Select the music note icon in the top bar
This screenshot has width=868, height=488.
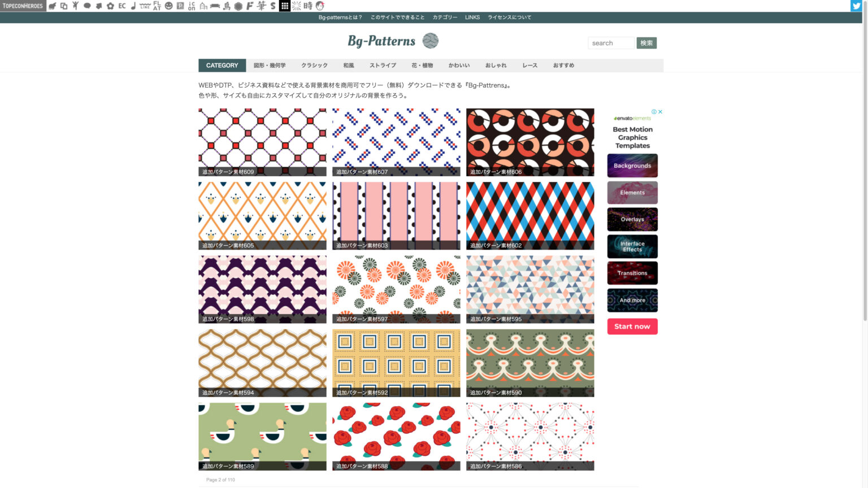(133, 6)
